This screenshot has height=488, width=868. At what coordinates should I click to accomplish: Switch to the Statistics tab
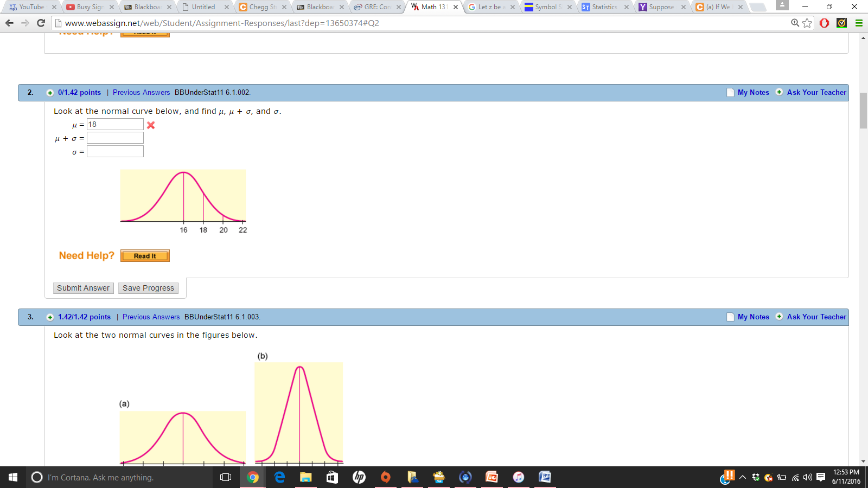[x=604, y=7]
